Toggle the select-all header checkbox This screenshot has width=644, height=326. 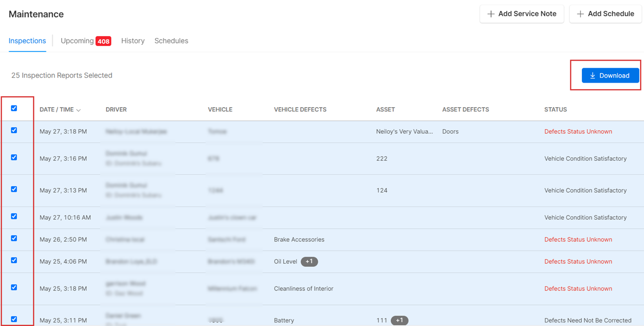[14, 108]
